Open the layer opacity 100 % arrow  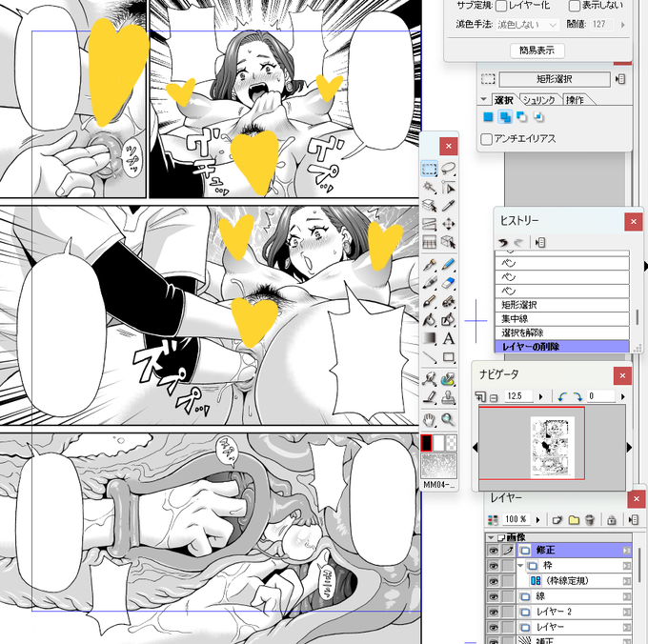(538, 519)
